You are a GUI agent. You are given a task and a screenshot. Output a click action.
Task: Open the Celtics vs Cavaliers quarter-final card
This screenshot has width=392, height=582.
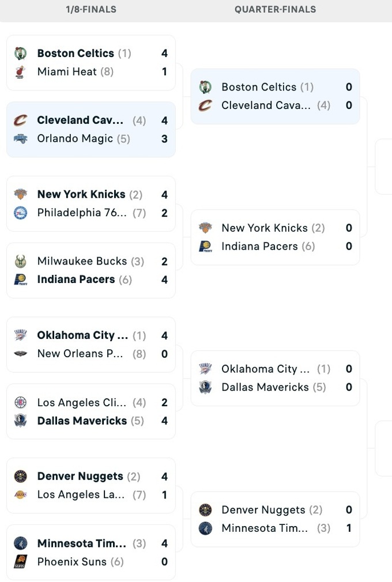[x=275, y=96]
